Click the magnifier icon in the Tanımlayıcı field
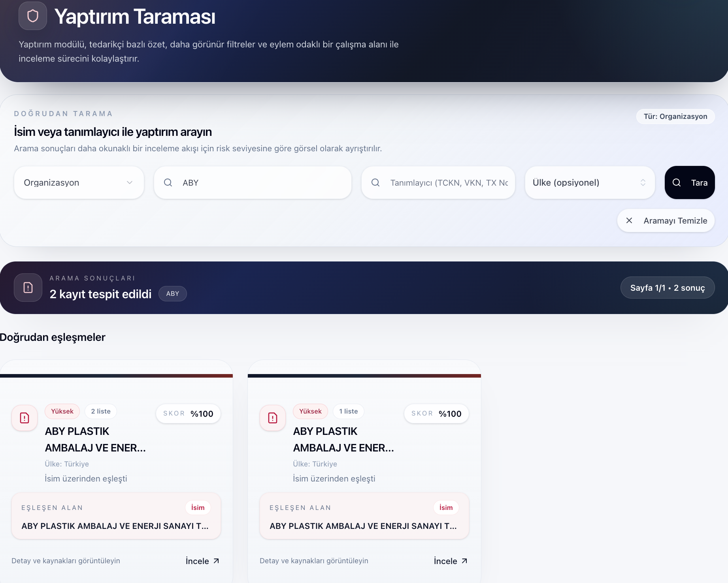The width and height of the screenshot is (728, 583). (x=375, y=182)
